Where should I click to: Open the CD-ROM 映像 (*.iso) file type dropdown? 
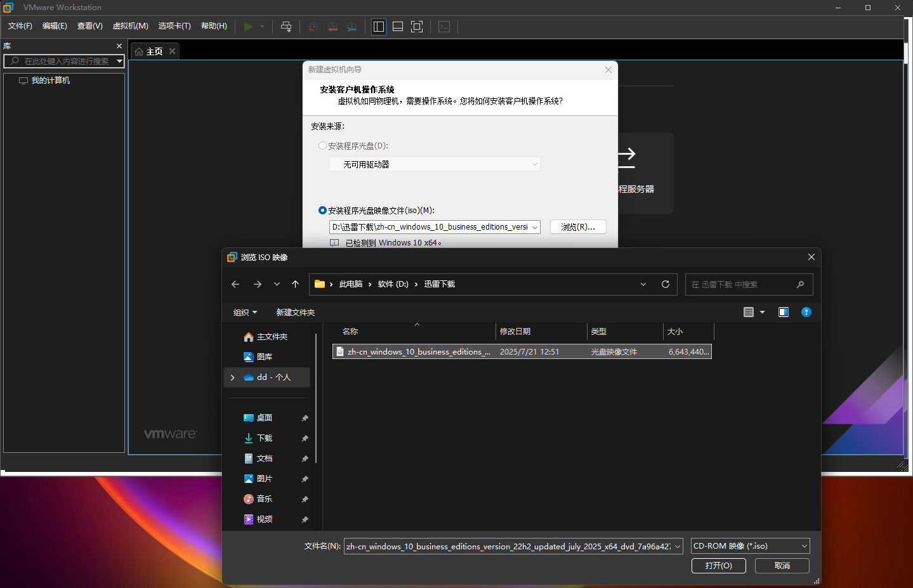[750, 546]
